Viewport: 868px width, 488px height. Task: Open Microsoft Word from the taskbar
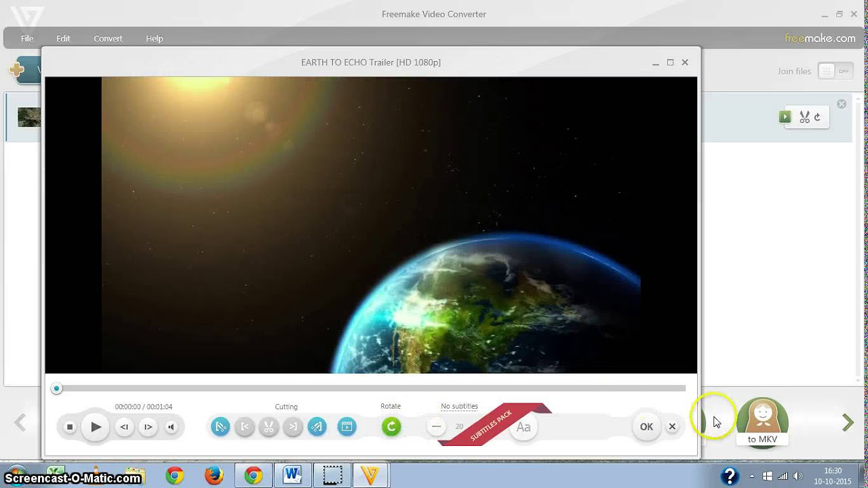(293, 475)
